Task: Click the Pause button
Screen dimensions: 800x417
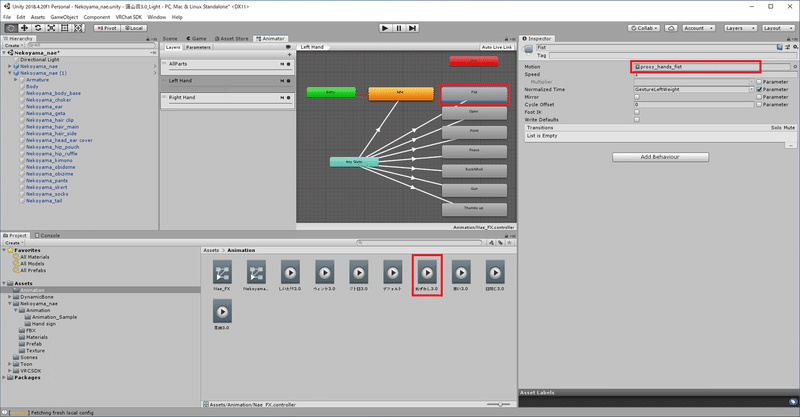Action: click(x=399, y=28)
